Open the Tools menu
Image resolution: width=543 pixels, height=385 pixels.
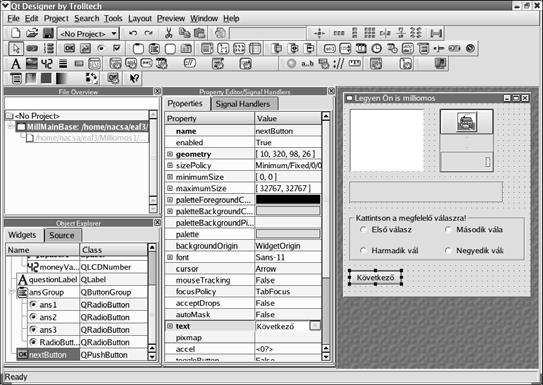coord(113,18)
